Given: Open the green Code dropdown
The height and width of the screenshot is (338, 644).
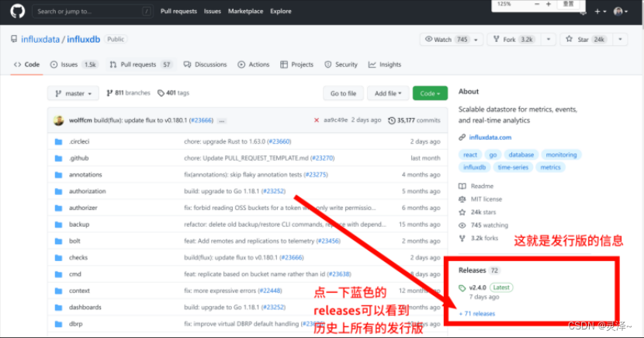Looking at the screenshot, I should (430, 93).
